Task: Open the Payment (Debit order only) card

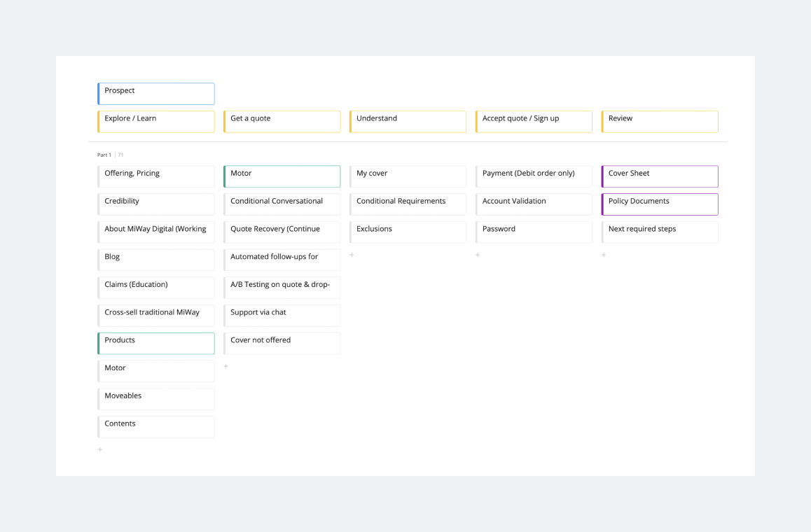Action: tap(534, 176)
